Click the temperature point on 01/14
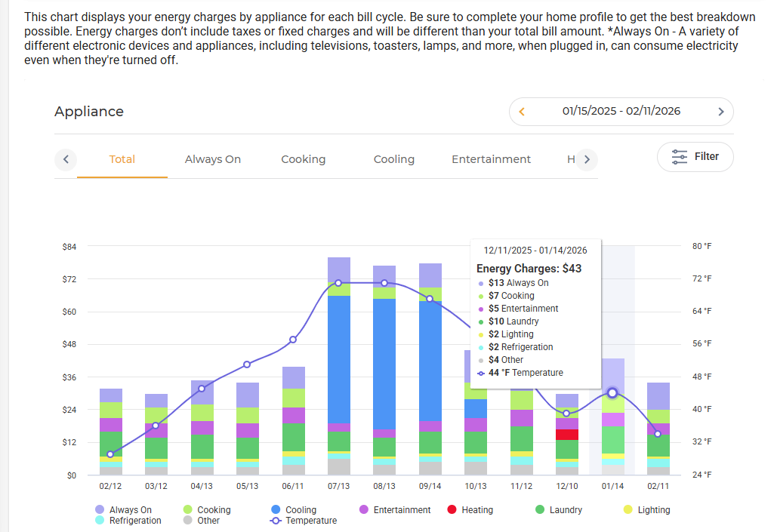Viewport: 774px width, 532px height. pos(612,392)
